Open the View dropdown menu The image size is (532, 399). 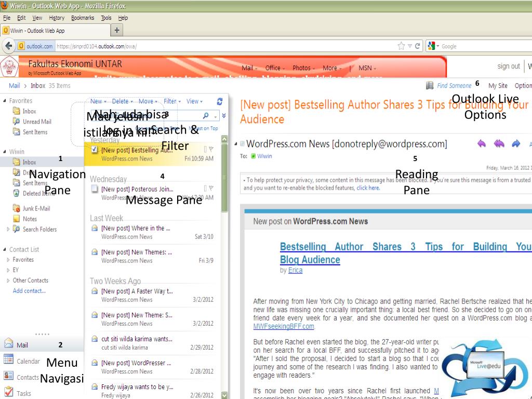[194, 101]
